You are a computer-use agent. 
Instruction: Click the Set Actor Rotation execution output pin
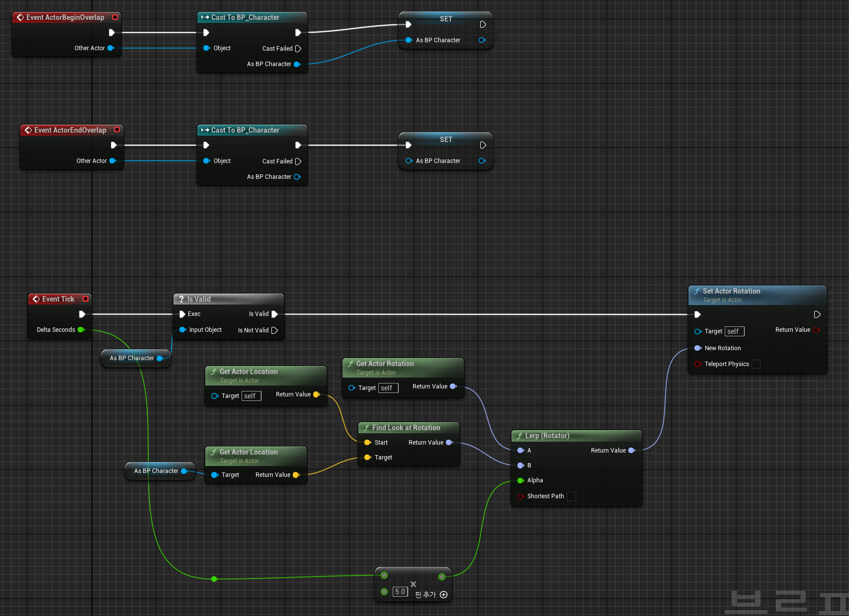[817, 314]
